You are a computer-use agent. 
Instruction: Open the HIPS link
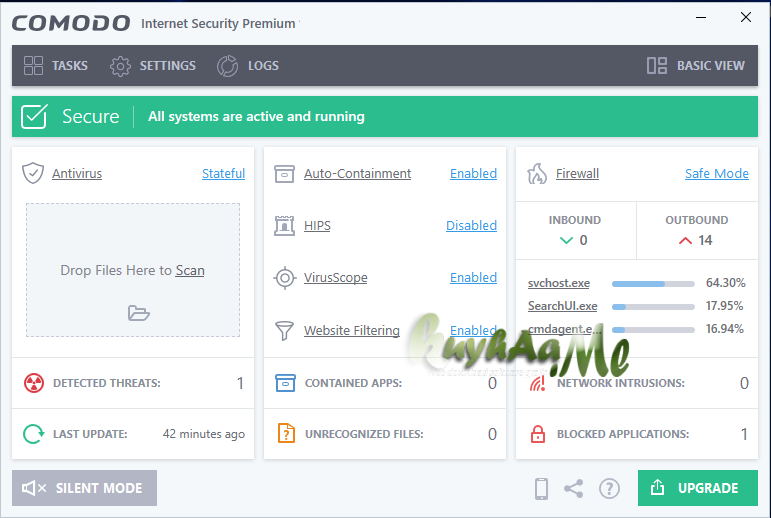317,226
